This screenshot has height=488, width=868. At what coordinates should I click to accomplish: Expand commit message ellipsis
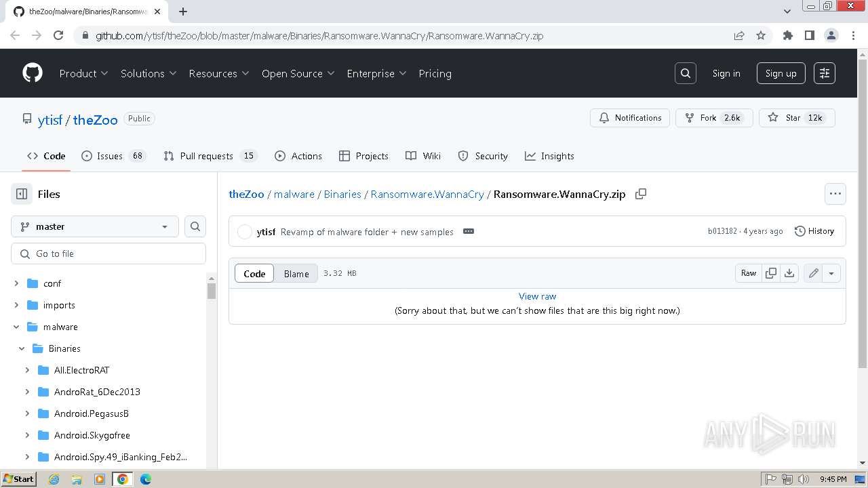pos(469,231)
